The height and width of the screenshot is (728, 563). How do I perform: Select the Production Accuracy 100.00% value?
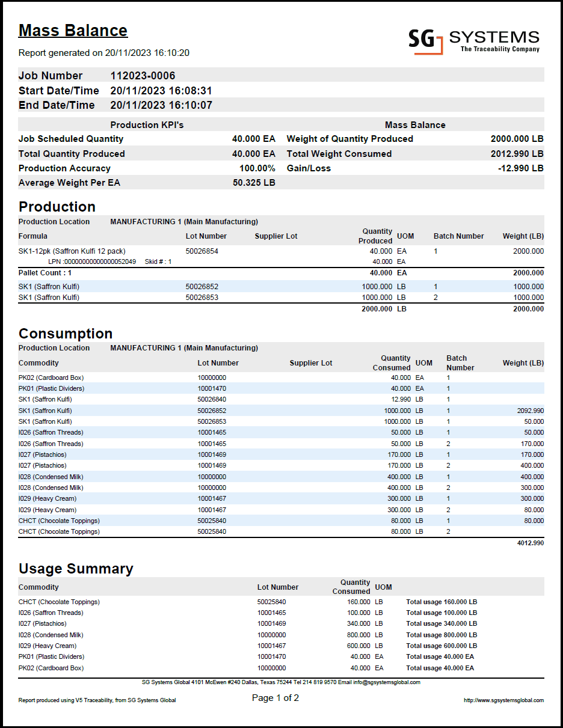click(x=257, y=168)
